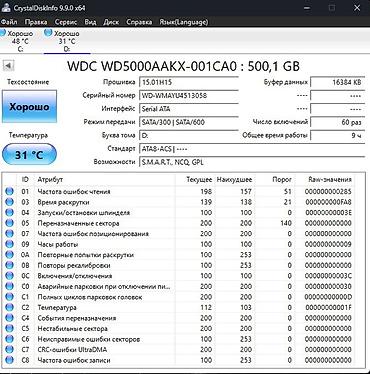This screenshot has height=374, width=370.
Task: Click the Хорошо health status button
Action: click(29, 107)
